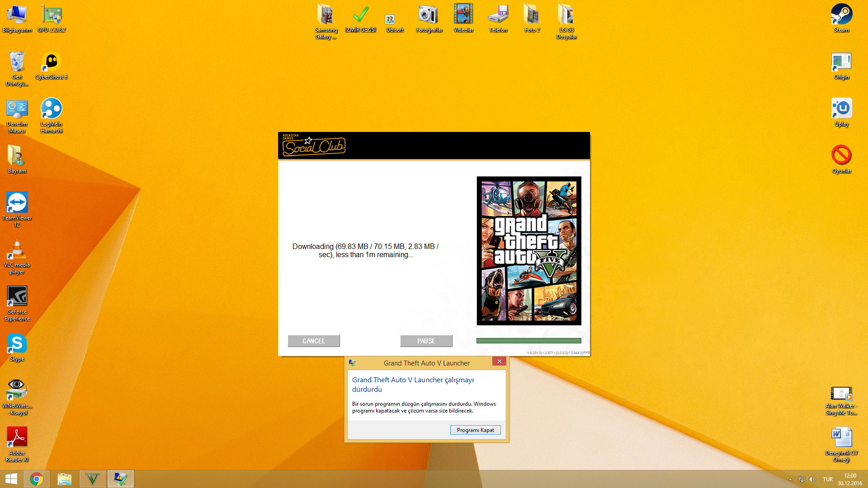
Task: Select the CyberGhost 6 icon
Action: [x=51, y=62]
